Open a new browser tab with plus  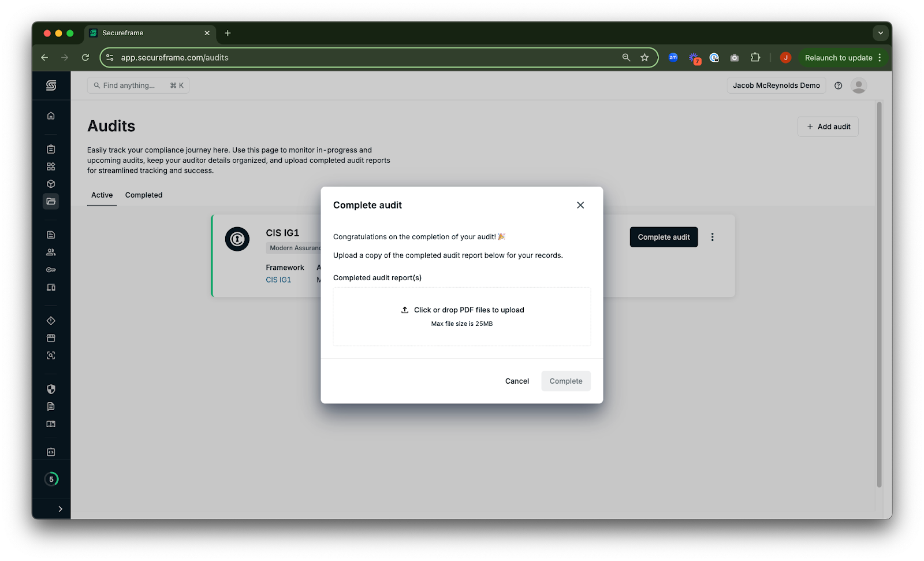pos(228,33)
